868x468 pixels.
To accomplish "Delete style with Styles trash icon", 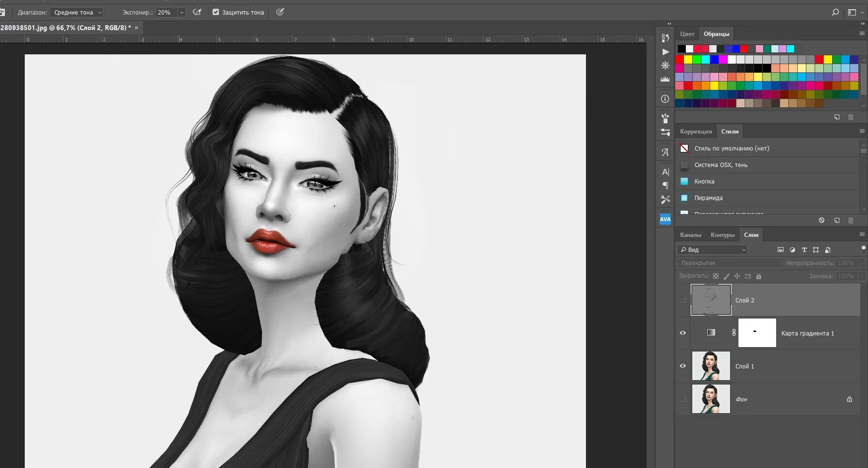I will [851, 220].
